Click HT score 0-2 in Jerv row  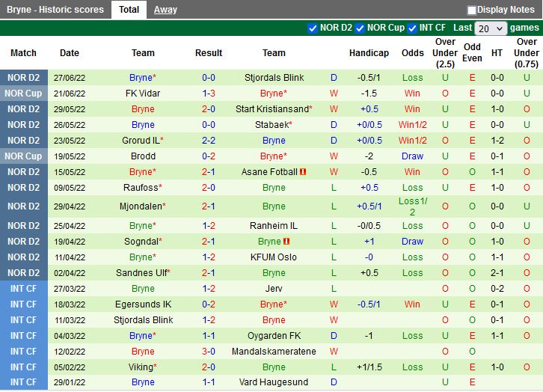497,289
